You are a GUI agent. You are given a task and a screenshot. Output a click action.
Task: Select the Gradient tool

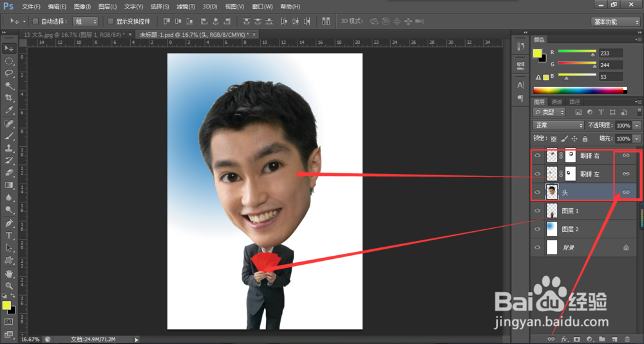point(8,186)
